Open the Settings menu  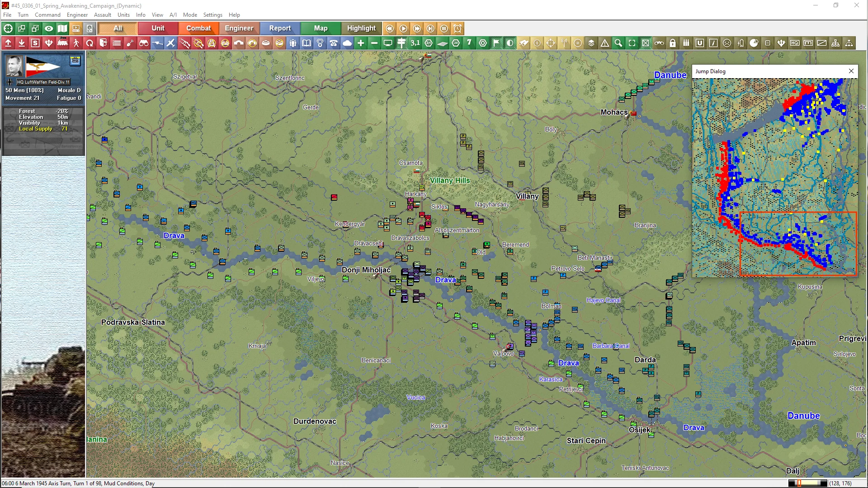point(212,15)
